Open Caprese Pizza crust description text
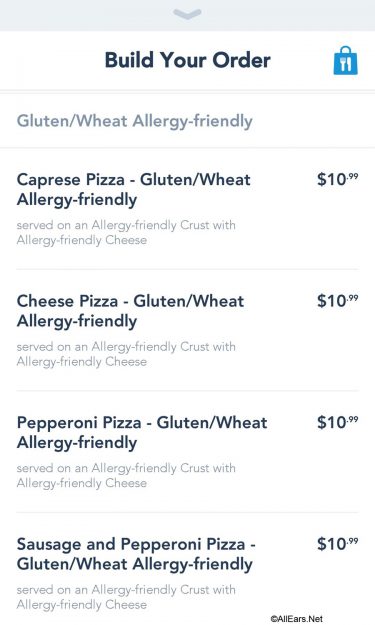The width and height of the screenshot is (375, 625). (126, 232)
